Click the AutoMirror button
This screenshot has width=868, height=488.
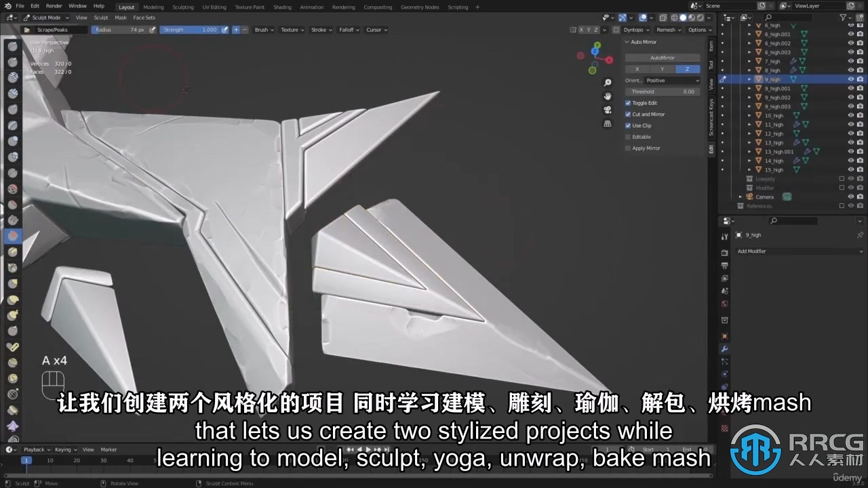(663, 58)
